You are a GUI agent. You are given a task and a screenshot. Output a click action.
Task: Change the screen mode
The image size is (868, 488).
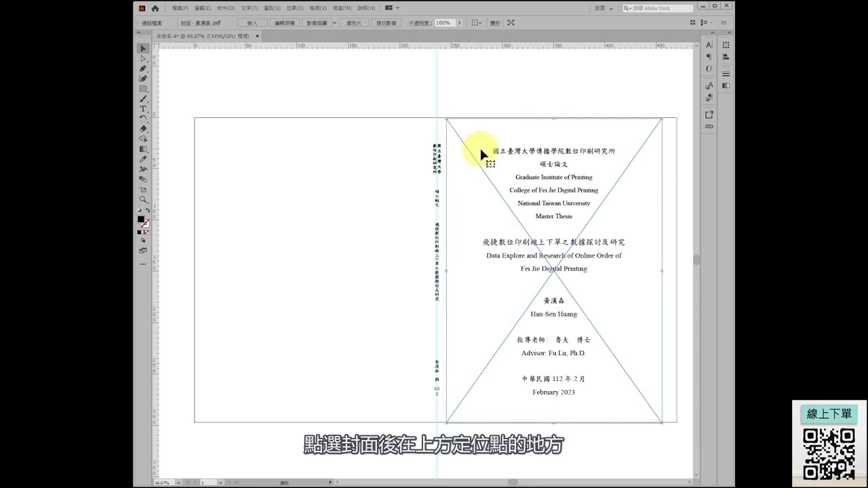click(x=143, y=251)
